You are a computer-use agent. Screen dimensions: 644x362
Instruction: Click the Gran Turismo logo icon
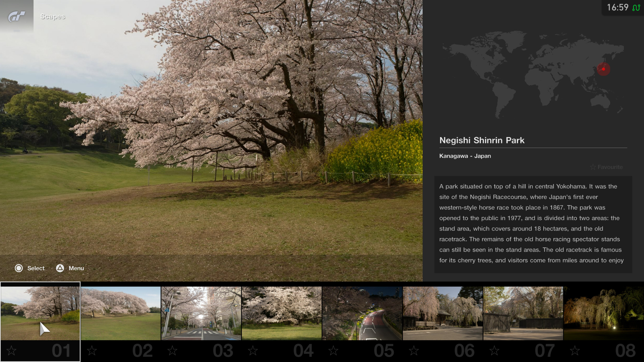16,16
